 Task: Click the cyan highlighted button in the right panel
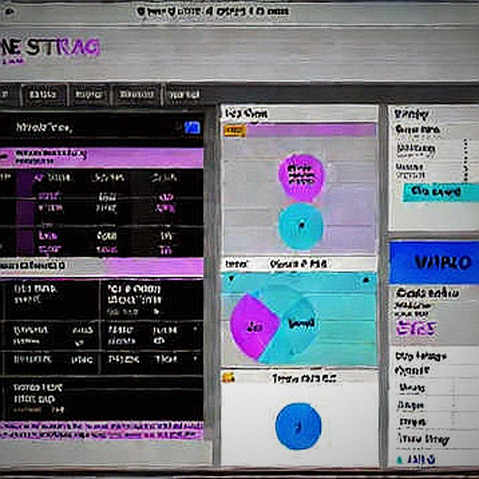point(441,192)
